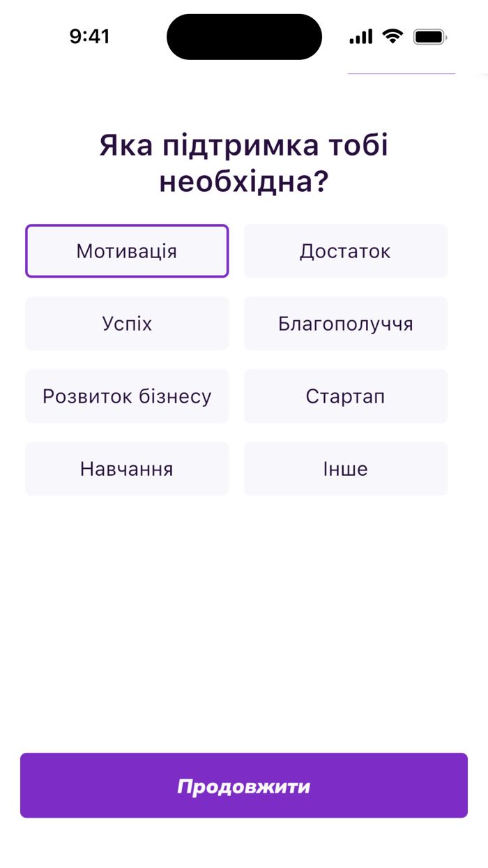Click the option to the right of Навчання
Image resolution: width=488 pixels, height=868 pixels.
point(346,468)
